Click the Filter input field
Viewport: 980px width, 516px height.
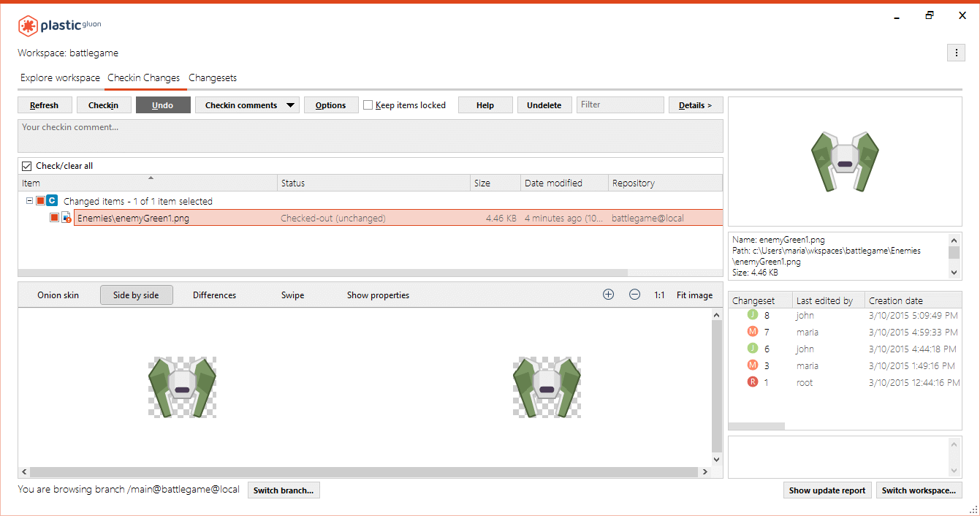620,105
